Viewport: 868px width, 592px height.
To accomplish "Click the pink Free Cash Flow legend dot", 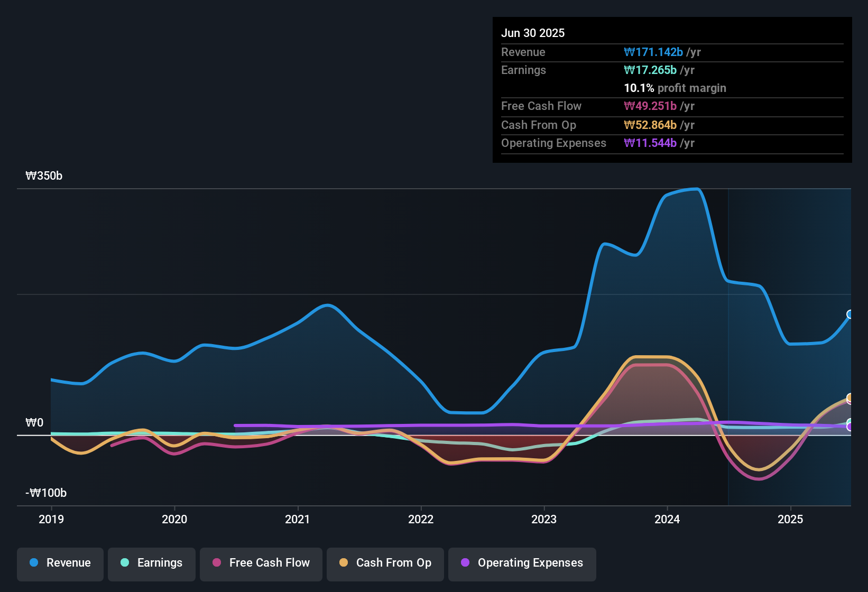I will click(217, 562).
